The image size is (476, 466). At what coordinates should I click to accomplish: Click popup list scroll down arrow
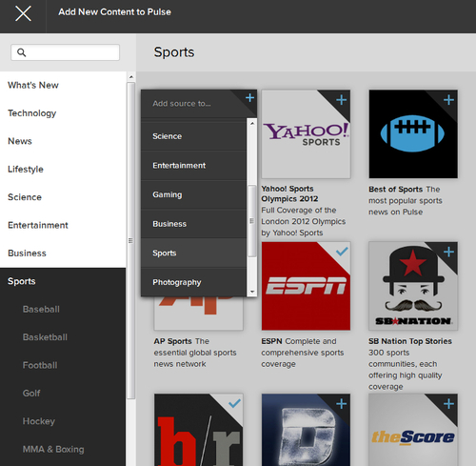click(x=252, y=292)
